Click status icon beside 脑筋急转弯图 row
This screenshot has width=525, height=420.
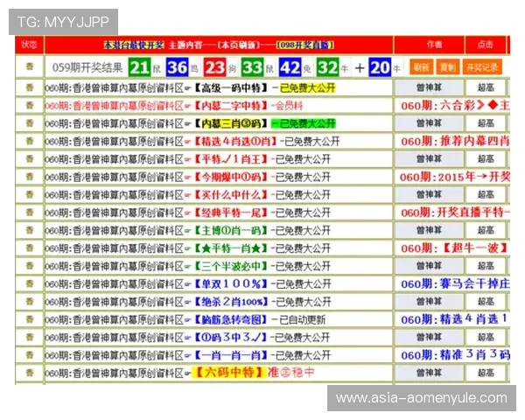[x=30, y=319]
